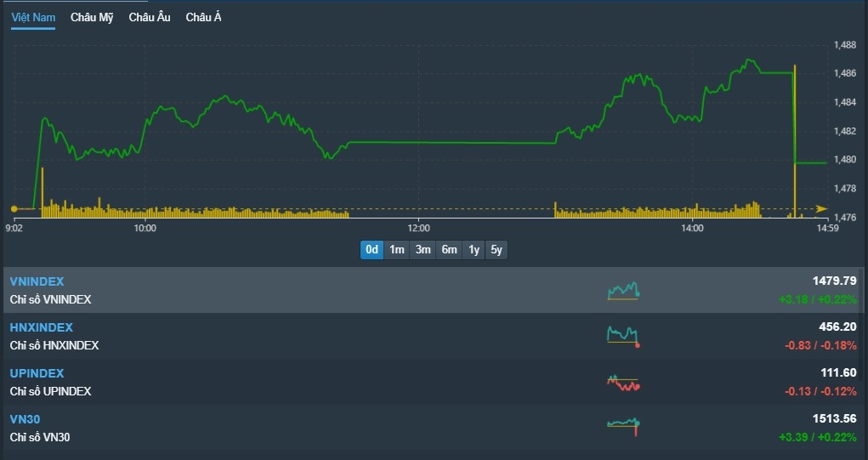The height and width of the screenshot is (460, 868).
Task: Click the yellow reference-line arrow on chart
Action: pyautogui.click(x=821, y=208)
